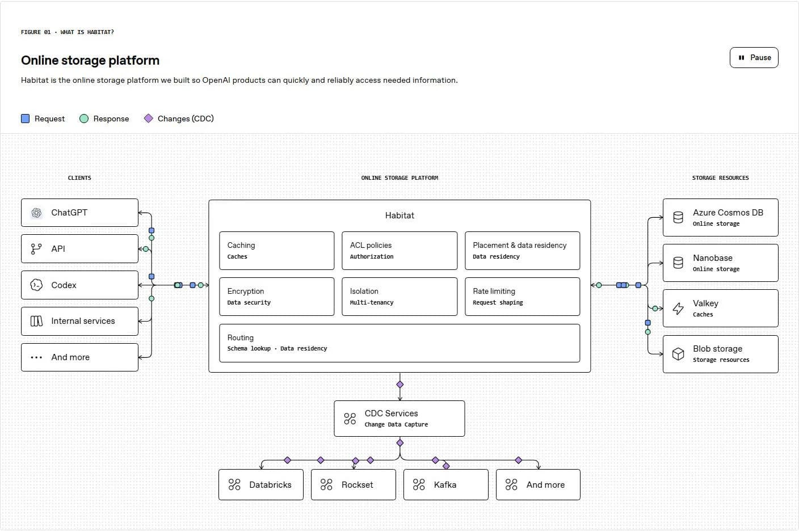Click the purple Changes (CDC) legend diamond
Image resolution: width=799 pixels, height=532 pixels.
[149, 119]
